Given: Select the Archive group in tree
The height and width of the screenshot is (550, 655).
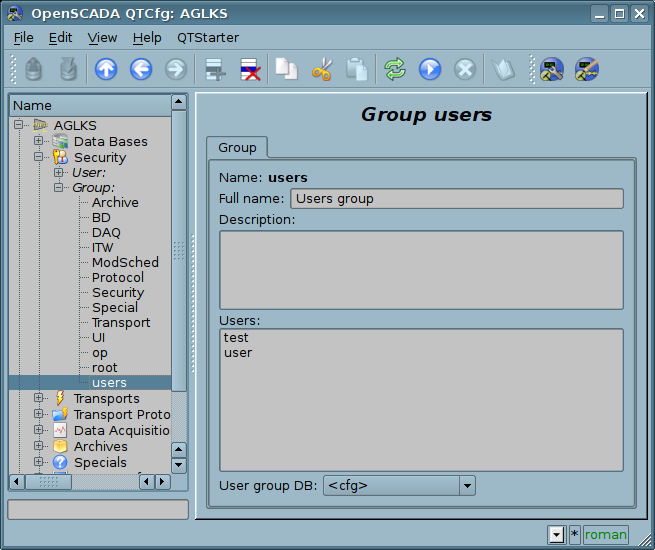Looking at the screenshot, I should (115, 202).
